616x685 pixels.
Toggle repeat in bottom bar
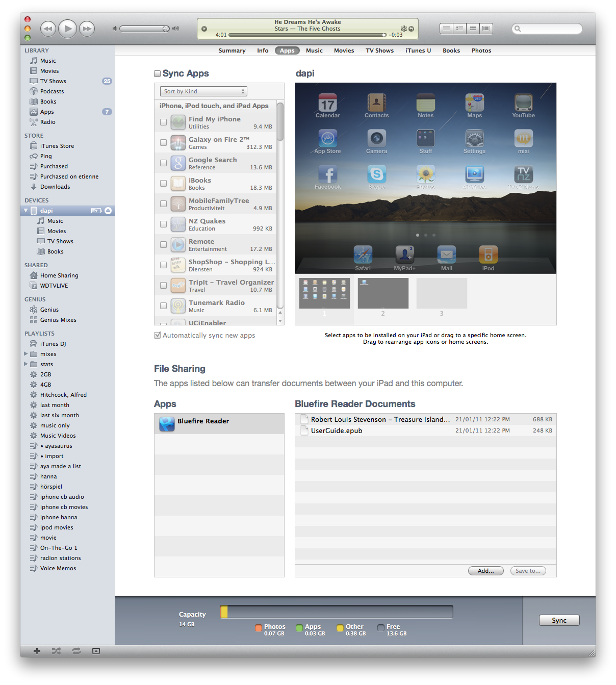(x=76, y=651)
